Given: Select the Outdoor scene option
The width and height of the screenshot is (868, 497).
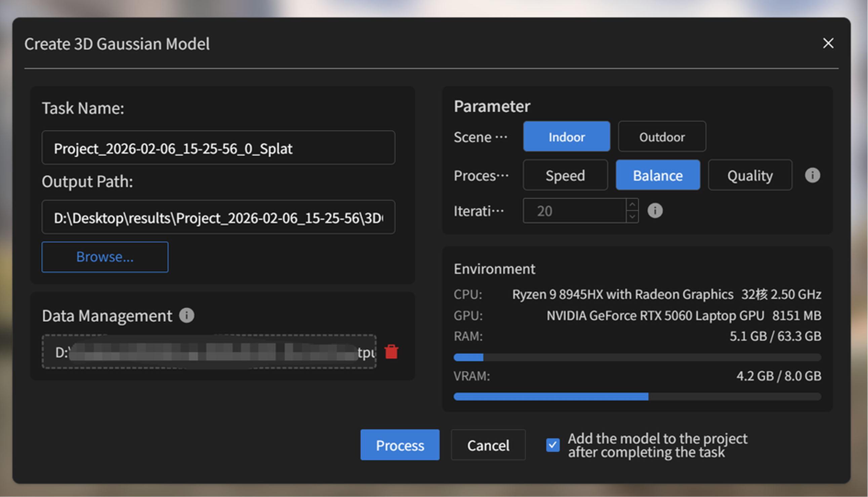Looking at the screenshot, I should coord(662,136).
